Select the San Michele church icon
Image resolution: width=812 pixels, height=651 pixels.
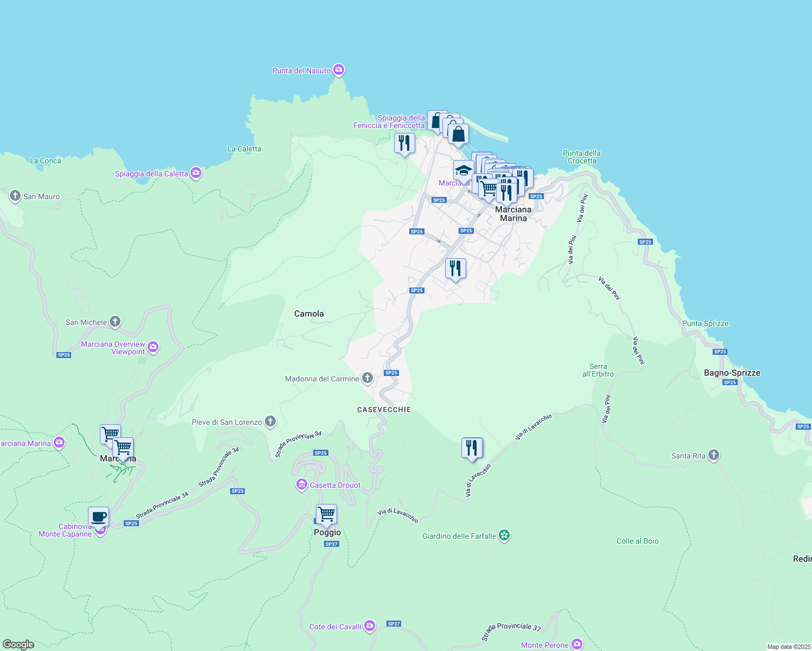(115, 322)
